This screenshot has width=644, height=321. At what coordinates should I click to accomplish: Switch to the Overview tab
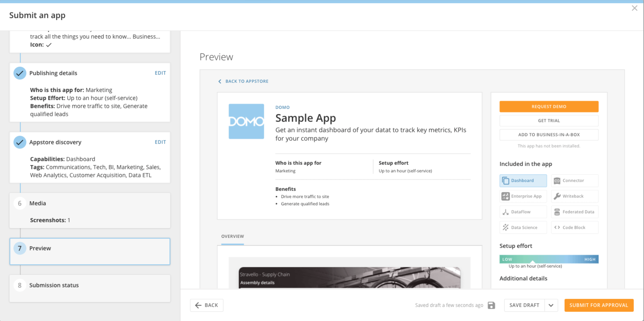(x=232, y=237)
